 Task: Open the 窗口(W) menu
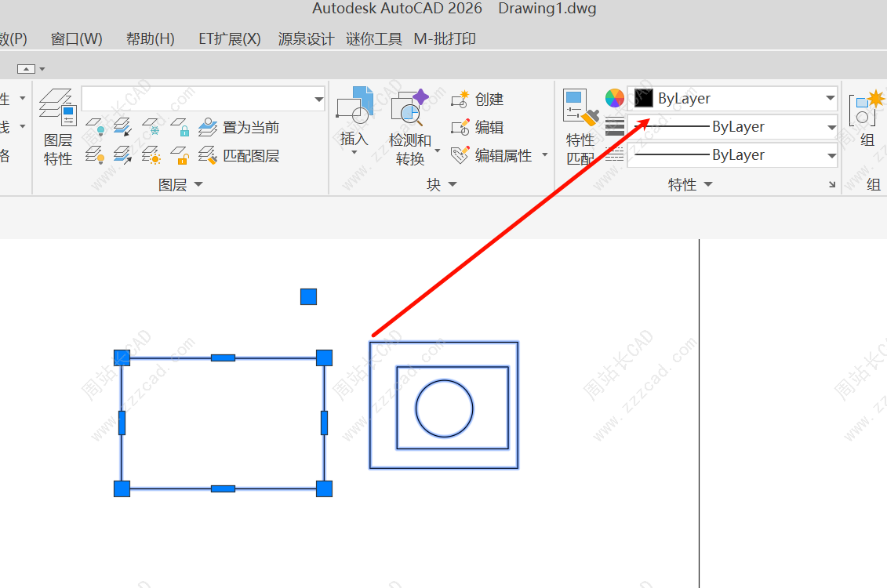click(77, 38)
